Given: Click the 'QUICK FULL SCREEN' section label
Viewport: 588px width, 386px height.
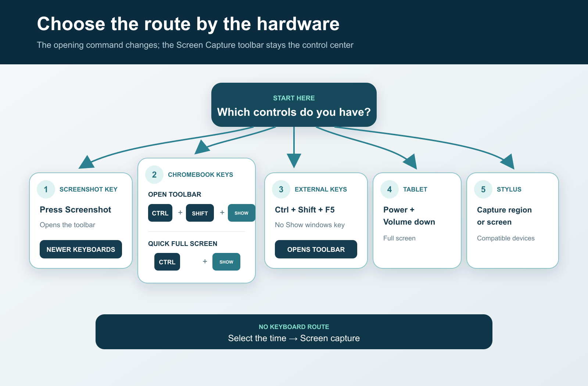Looking at the screenshot, I should (x=183, y=244).
